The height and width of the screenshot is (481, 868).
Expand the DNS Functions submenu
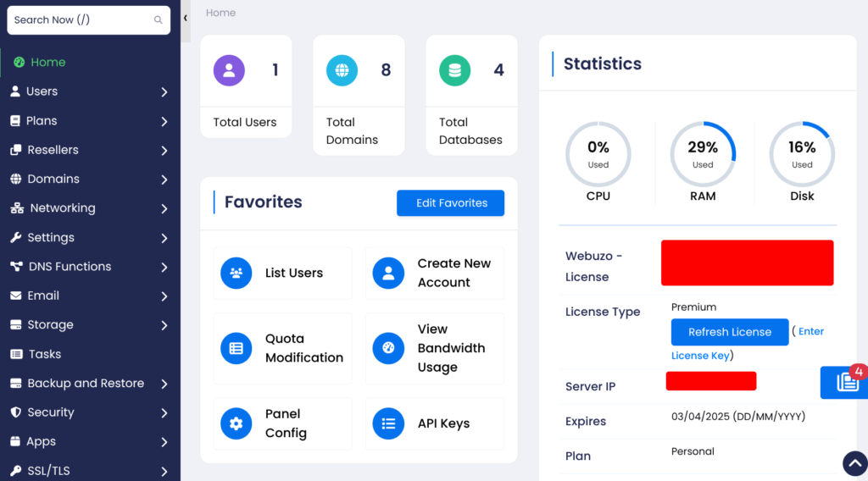[x=164, y=267]
